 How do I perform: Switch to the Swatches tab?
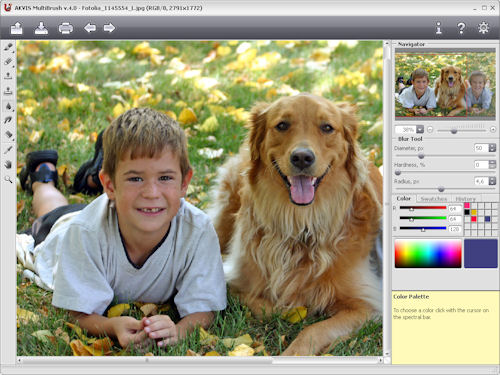click(434, 199)
